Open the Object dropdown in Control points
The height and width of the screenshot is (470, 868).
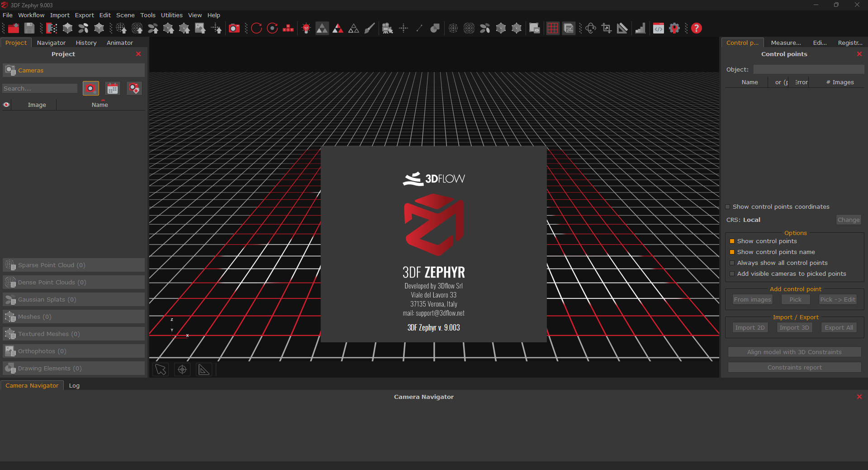808,69
